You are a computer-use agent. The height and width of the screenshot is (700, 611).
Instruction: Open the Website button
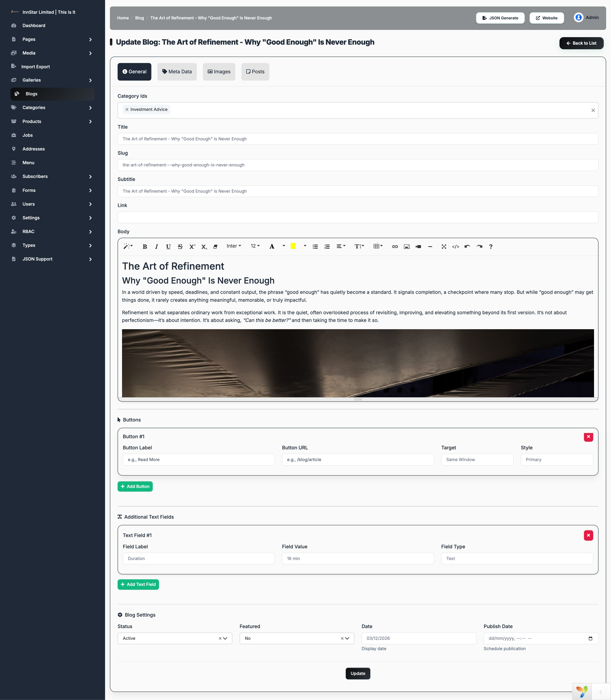click(547, 18)
